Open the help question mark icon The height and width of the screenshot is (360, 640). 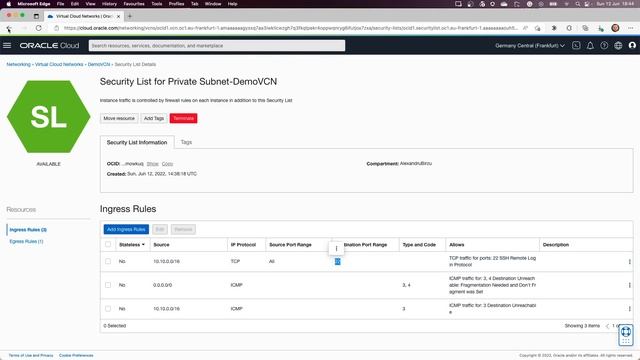pos(604,46)
